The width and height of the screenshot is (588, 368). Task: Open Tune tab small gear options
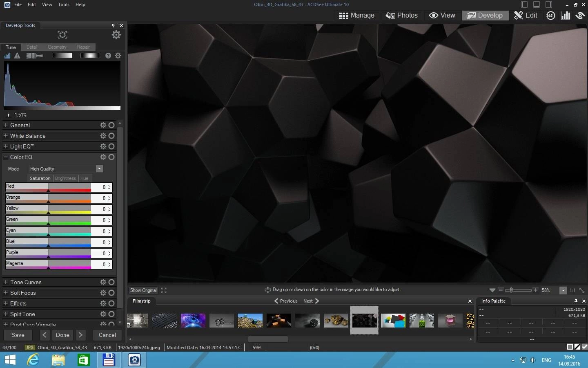click(x=118, y=56)
